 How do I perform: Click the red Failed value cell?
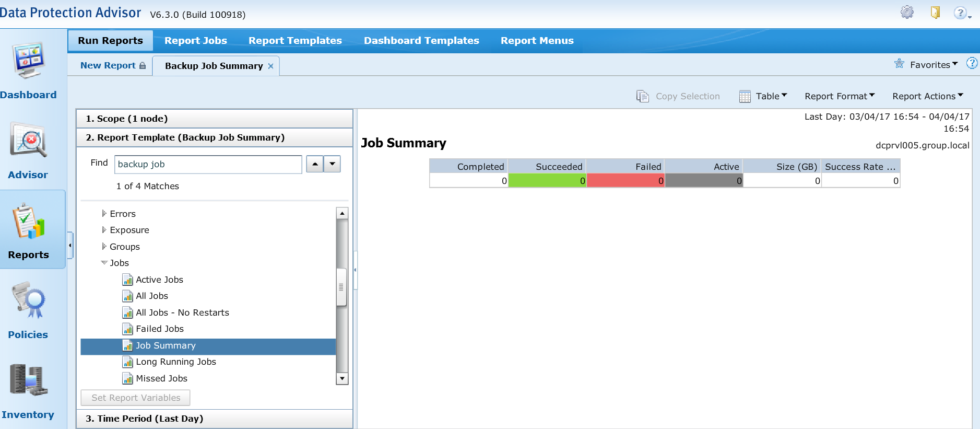625,181
